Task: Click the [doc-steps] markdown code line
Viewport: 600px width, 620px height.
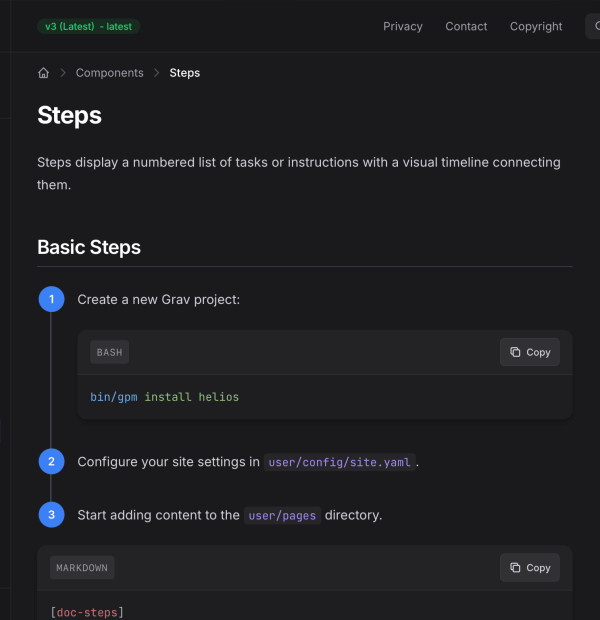Action: coord(86,612)
